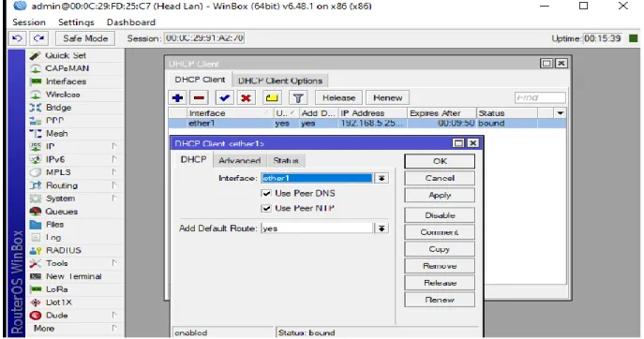This screenshot has width=644, height=339.
Task: Add comment using the yellow note icon
Action: tap(272, 98)
